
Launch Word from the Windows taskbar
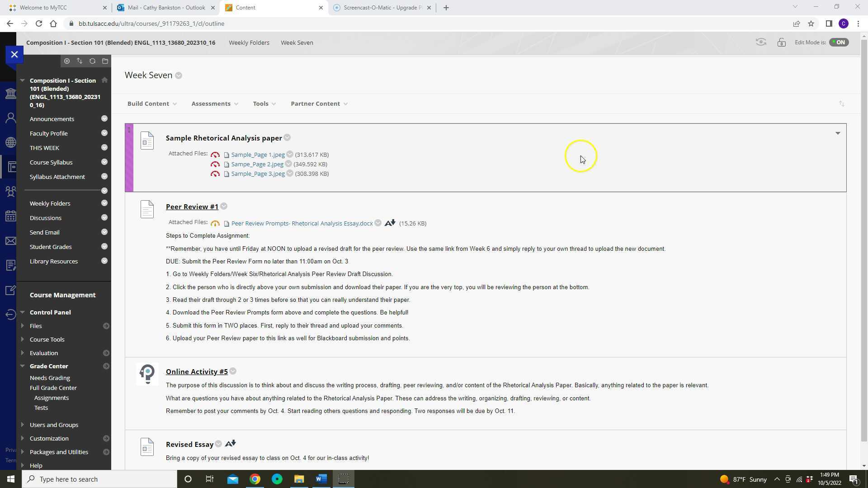tap(321, 479)
